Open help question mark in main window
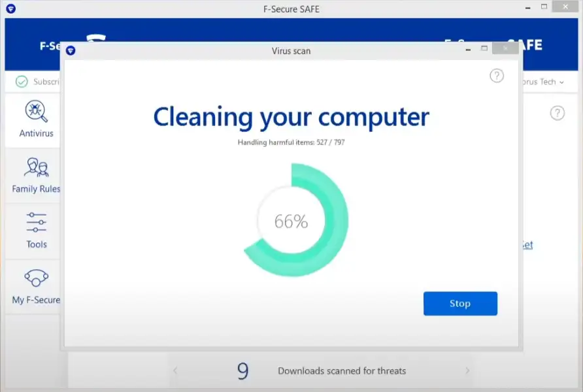Image resolution: width=583 pixels, height=392 pixels. tap(557, 113)
